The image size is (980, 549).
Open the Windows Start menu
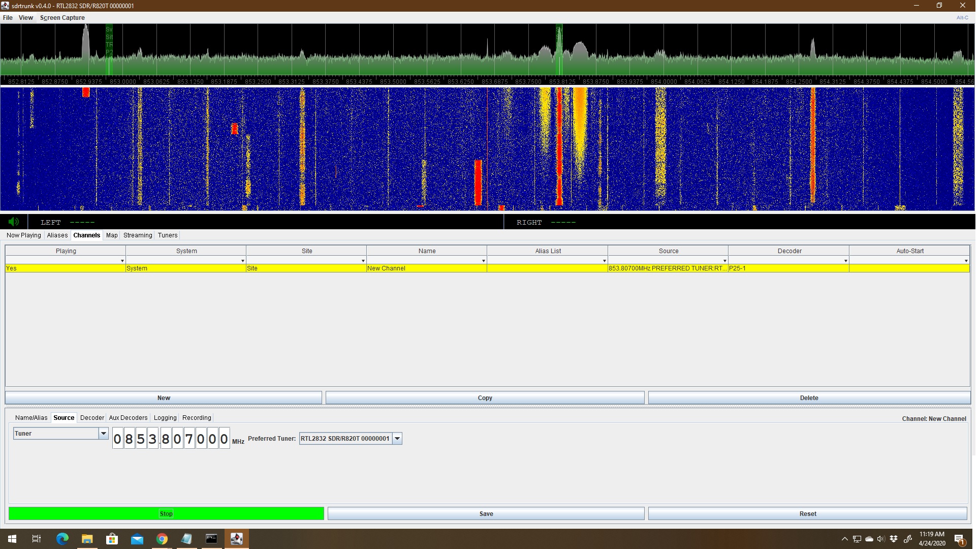click(11, 538)
